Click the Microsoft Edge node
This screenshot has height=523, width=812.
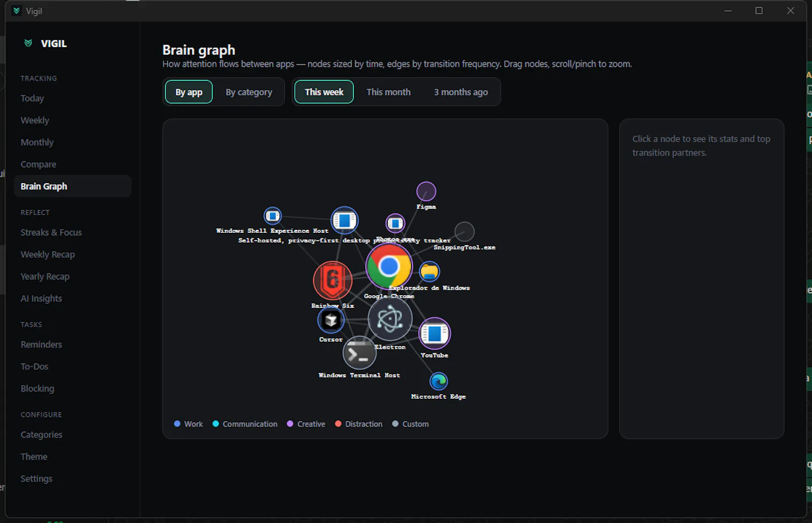(x=438, y=381)
